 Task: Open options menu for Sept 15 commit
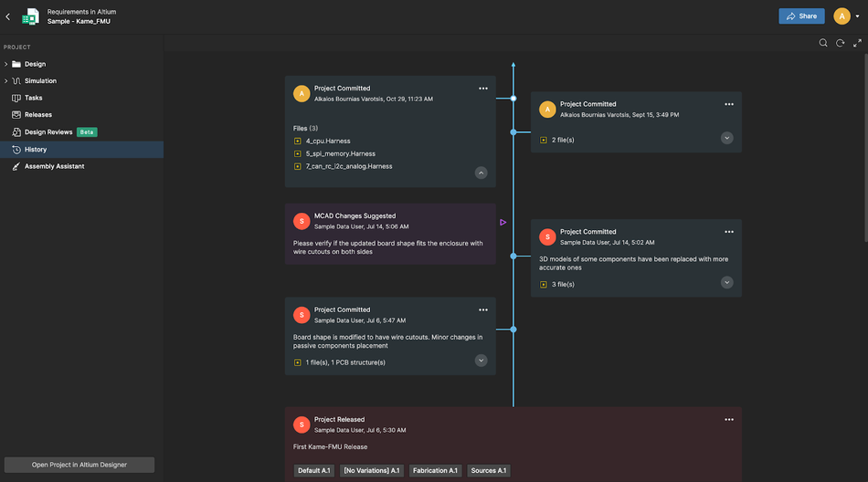pyautogui.click(x=729, y=104)
